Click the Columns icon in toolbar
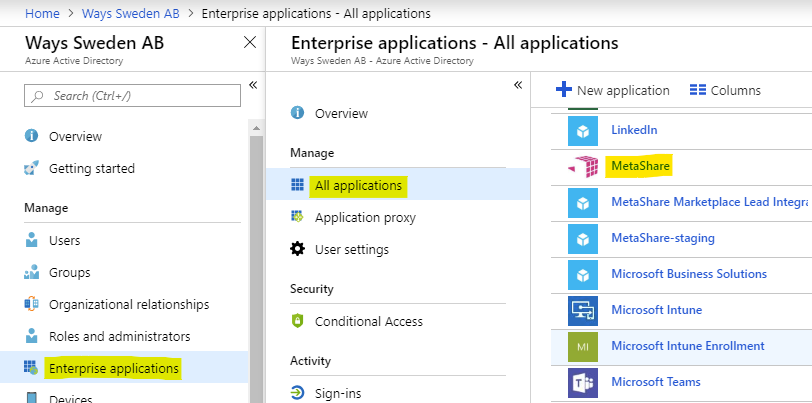 pyautogui.click(x=698, y=90)
